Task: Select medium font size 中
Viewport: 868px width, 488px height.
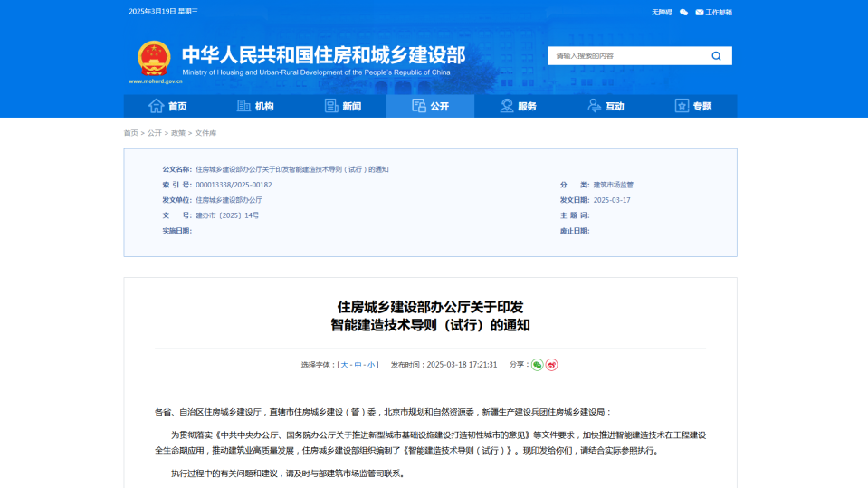Action: [x=358, y=365]
